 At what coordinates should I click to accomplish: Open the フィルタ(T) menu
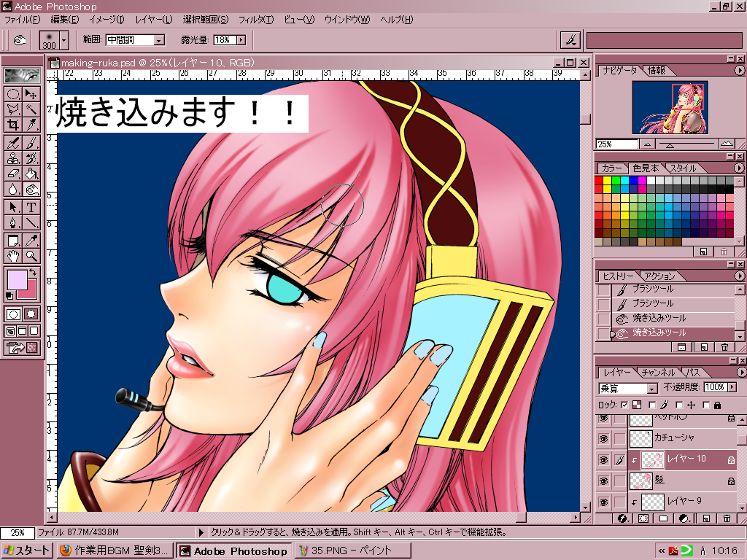[x=257, y=20]
